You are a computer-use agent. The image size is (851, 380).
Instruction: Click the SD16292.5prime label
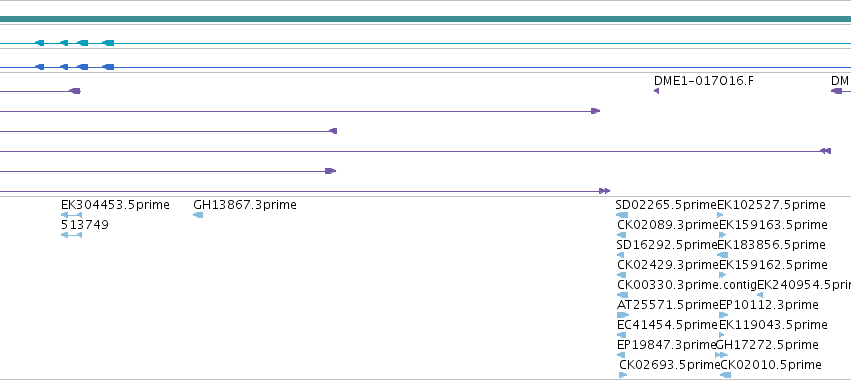[x=667, y=245]
